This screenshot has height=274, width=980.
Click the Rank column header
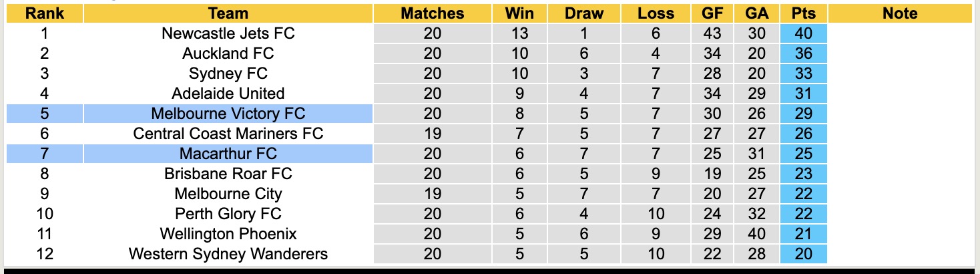point(45,13)
